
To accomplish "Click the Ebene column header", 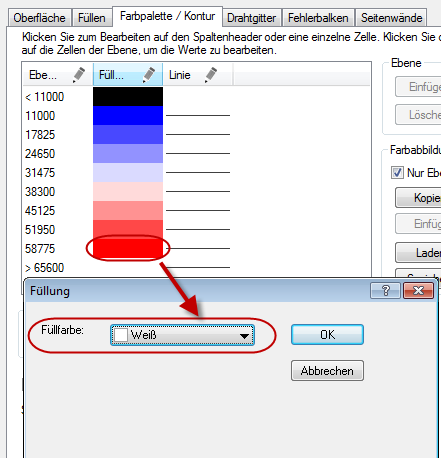I will [58, 75].
